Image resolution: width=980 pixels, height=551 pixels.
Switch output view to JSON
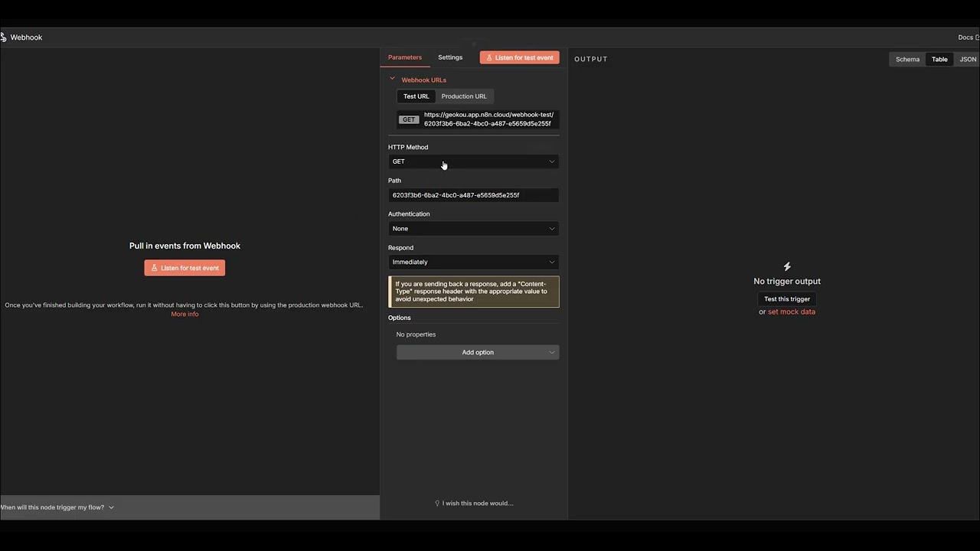click(x=968, y=59)
